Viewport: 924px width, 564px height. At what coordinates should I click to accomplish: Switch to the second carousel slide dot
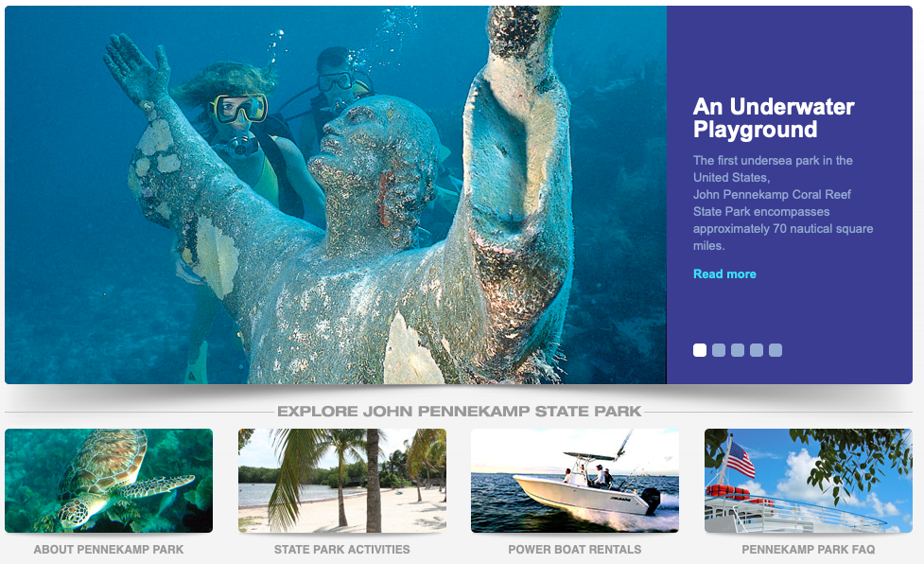coord(719,350)
